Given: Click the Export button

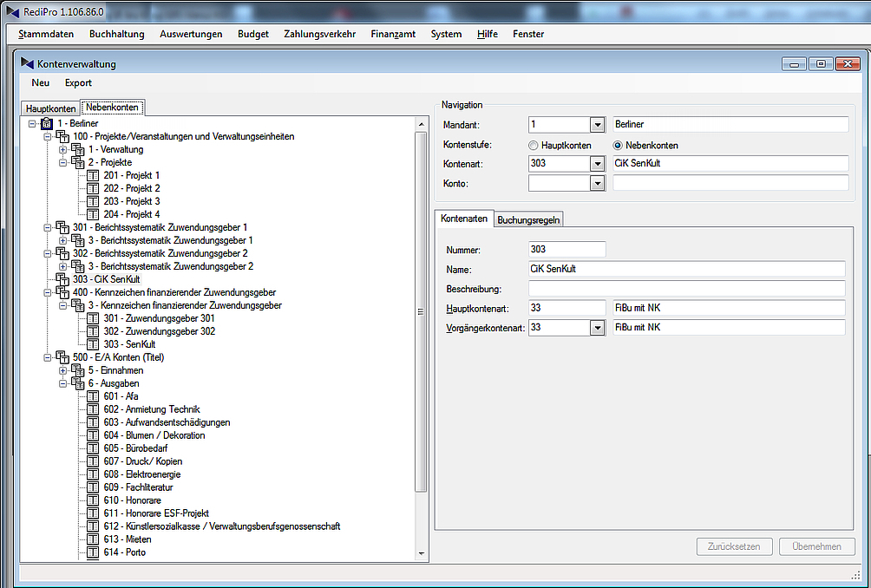Looking at the screenshot, I should [x=78, y=83].
